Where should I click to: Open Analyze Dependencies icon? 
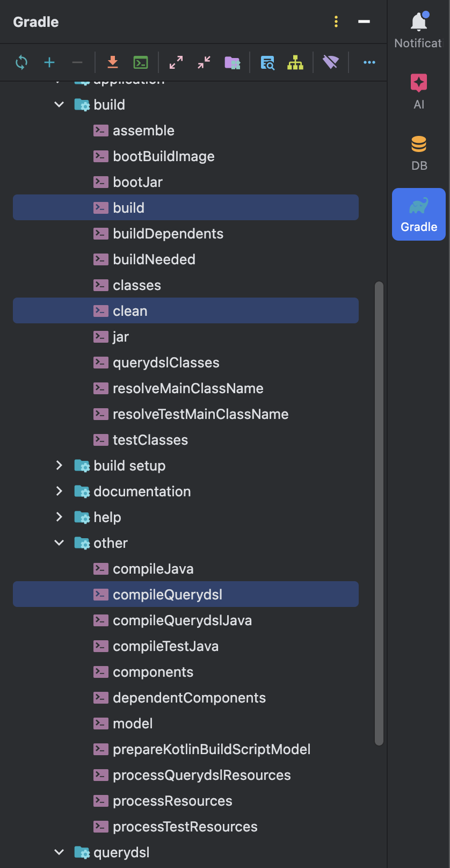[x=267, y=62]
